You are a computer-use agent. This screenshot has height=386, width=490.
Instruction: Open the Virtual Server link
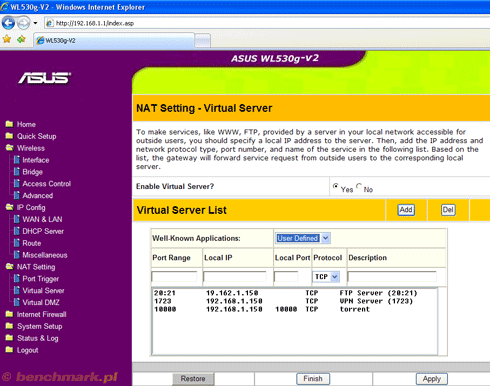(43, 291)
